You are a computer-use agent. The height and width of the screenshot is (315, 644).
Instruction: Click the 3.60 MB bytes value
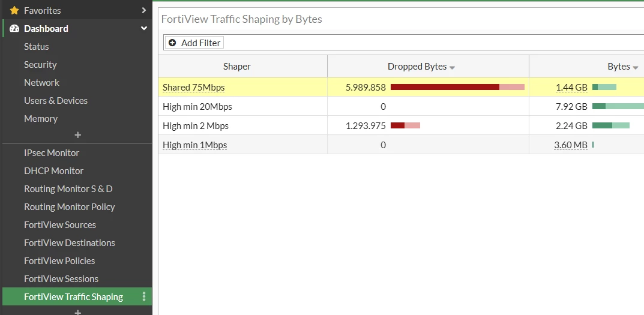571,145
